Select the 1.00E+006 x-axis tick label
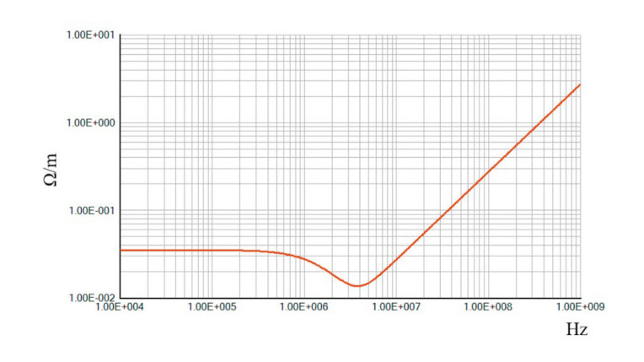This screenshot has width=644, height=362. 305,308
